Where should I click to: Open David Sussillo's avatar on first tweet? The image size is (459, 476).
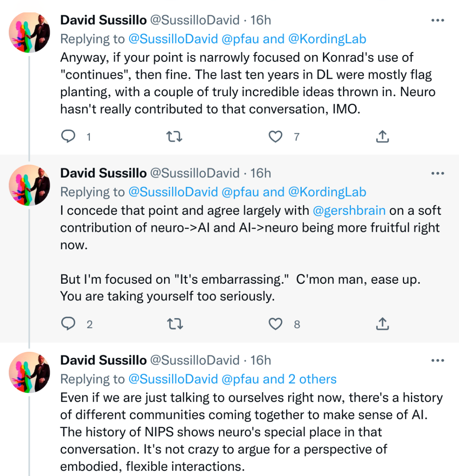[30, 32]
